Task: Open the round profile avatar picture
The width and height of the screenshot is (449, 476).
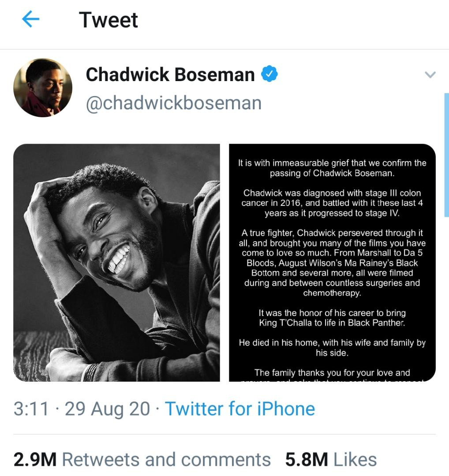Action: pos(43,88)
